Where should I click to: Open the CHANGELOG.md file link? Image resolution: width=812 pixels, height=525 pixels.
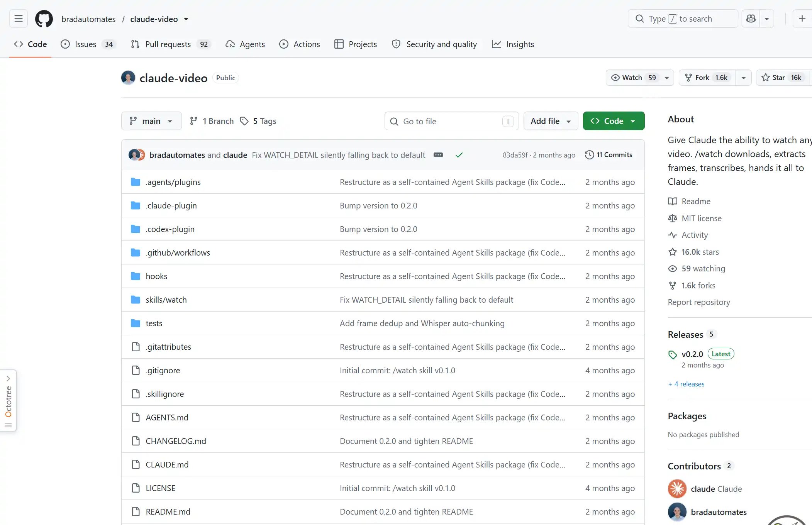coord(176,441)
